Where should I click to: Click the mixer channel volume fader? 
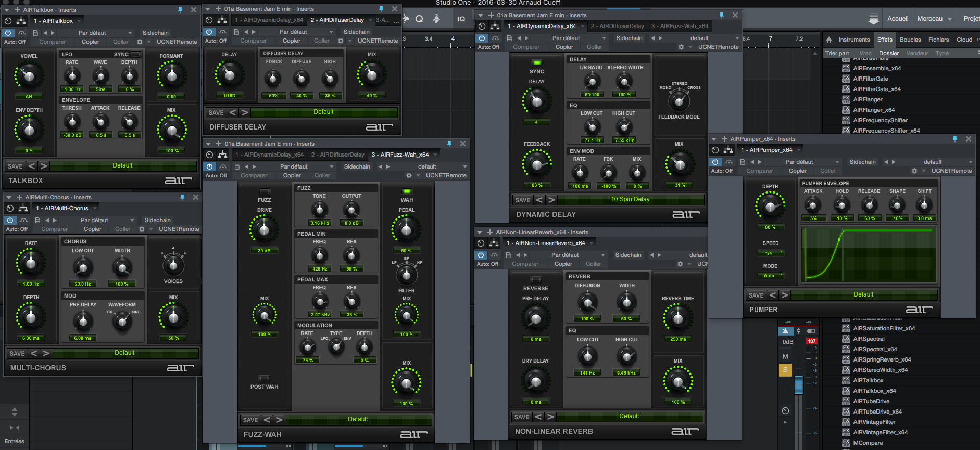[798, 385]
